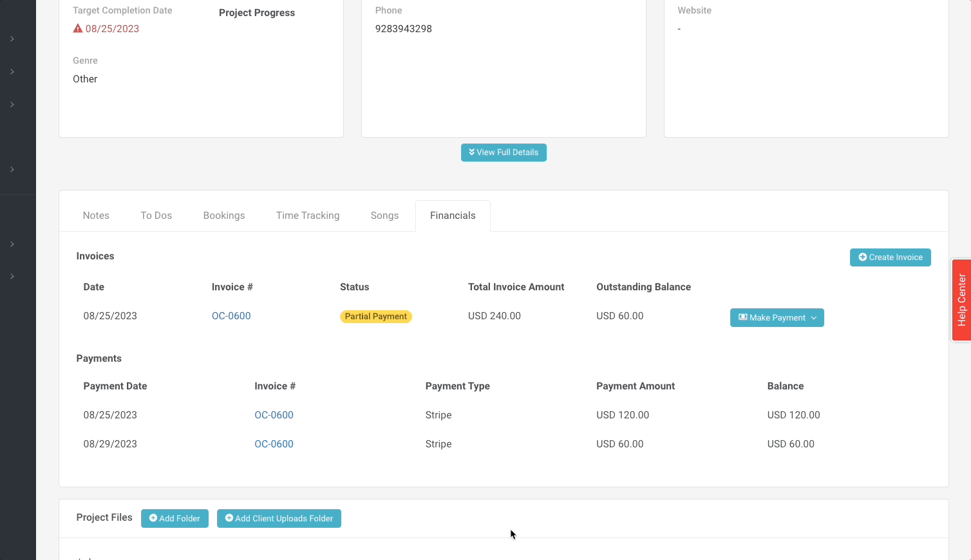
Task: Click the plus icon on Create Invoice
Action: pyautogui.click(x=863, y=257)
